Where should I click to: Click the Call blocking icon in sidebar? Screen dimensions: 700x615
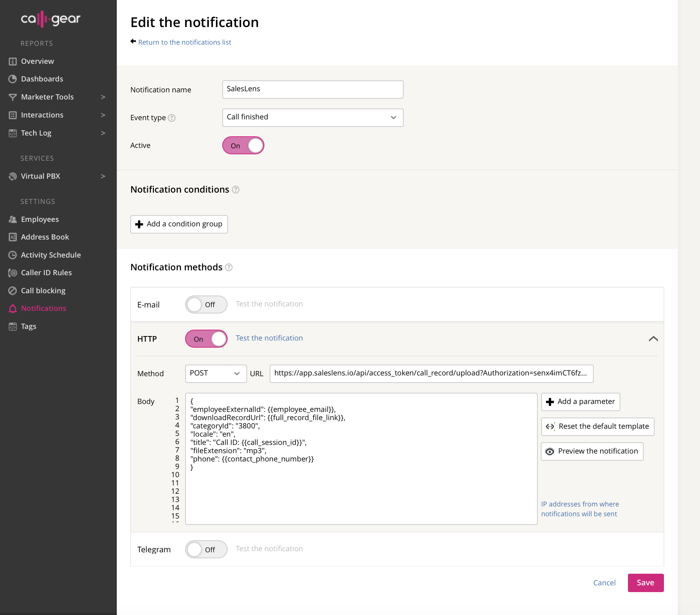coord(13,291)
